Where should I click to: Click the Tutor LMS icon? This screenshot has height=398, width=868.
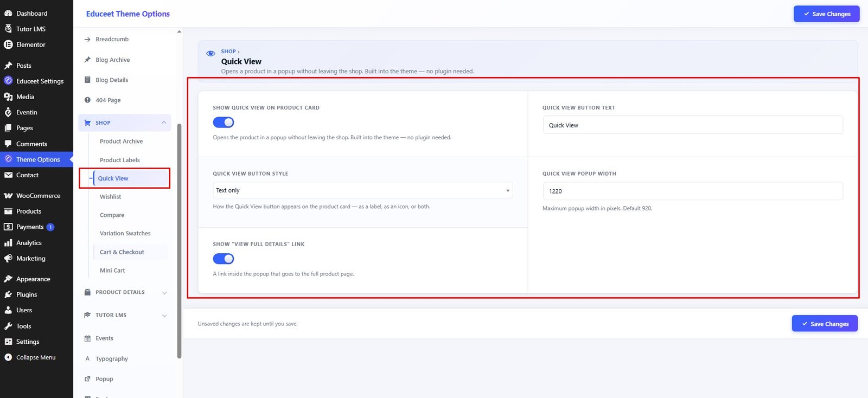[x=8, y=29]
